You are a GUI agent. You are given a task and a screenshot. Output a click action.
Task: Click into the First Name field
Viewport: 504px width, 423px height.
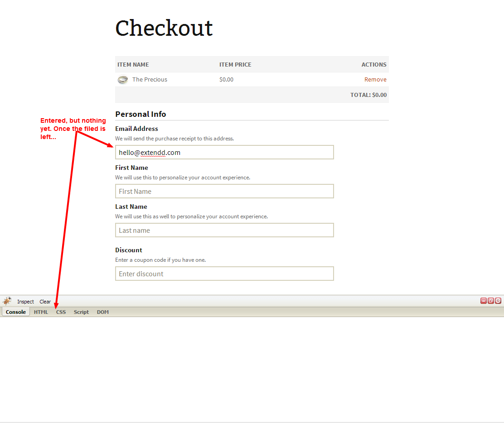click(224, 191)
